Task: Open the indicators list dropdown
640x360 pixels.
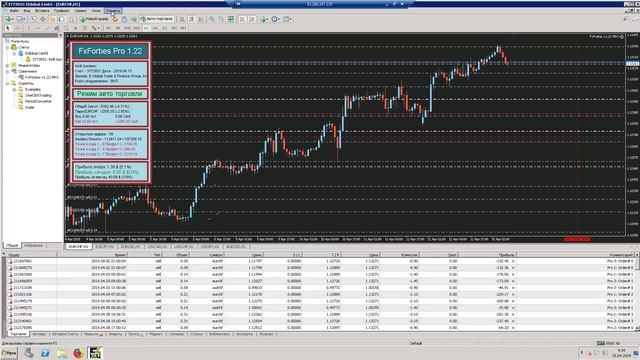Action: (264, 19)
